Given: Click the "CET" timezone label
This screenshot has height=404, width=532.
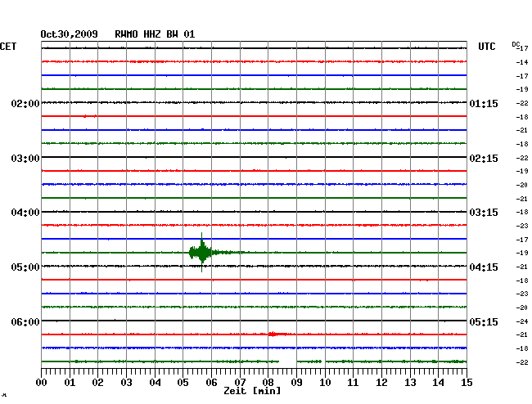Looking at the screenshot, I should pyautogui.click(x=8, y=47).
